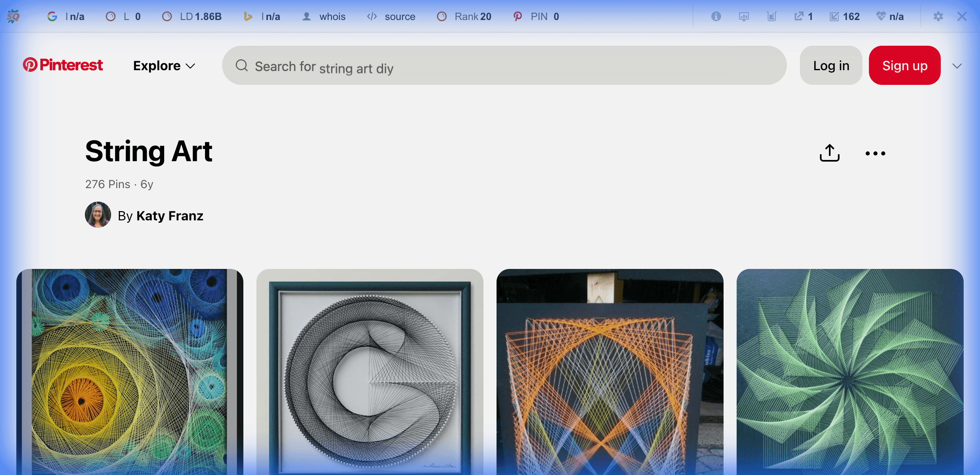Open the SEOquake diagnosis monitor icon
The image size is (980, 475).
(x=744, y=16)
